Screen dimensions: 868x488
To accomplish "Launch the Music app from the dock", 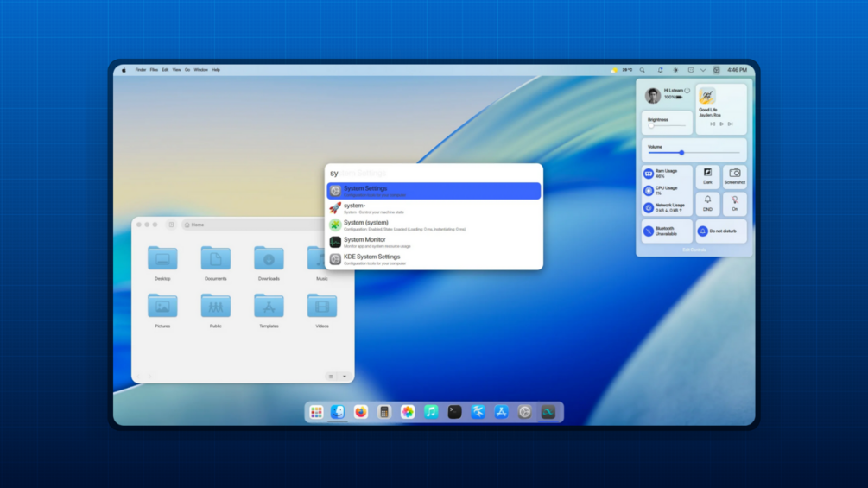I will click(431, 412).
